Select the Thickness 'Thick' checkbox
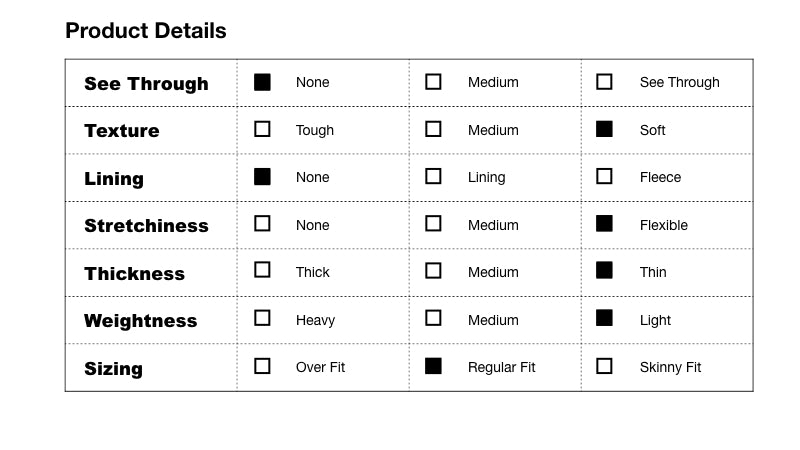Image resolution: width=800 pixels, height=450 pixels. 262,270
